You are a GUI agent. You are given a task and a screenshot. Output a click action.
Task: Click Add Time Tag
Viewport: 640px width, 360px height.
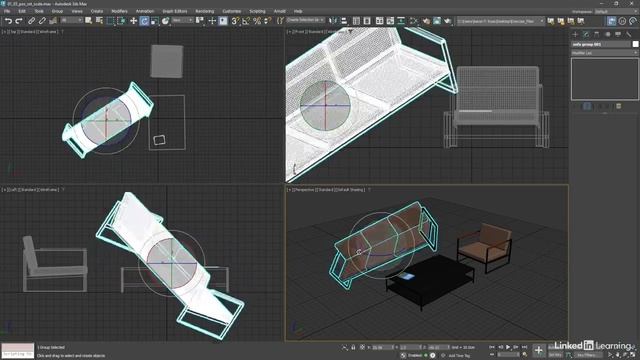tap(459, 356)
